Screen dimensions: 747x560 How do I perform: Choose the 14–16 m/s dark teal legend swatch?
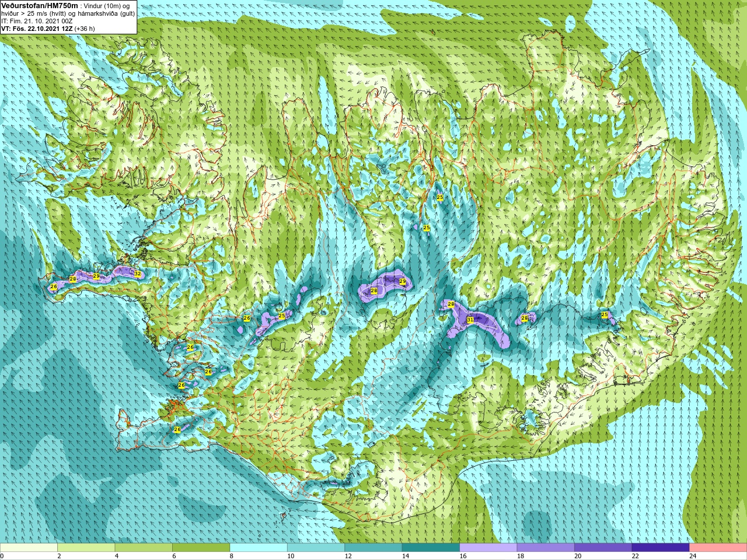[431, 548]
